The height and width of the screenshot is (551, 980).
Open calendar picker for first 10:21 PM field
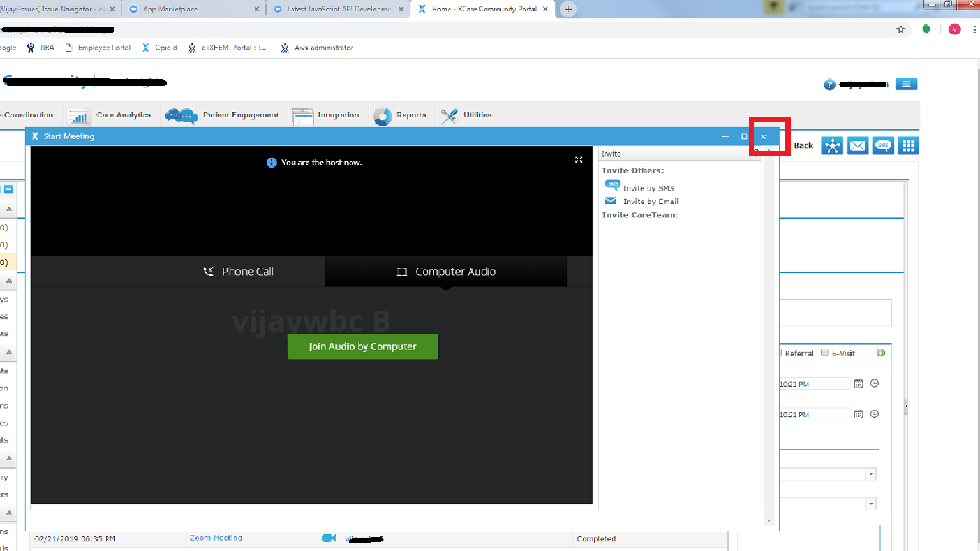point(858,384)
